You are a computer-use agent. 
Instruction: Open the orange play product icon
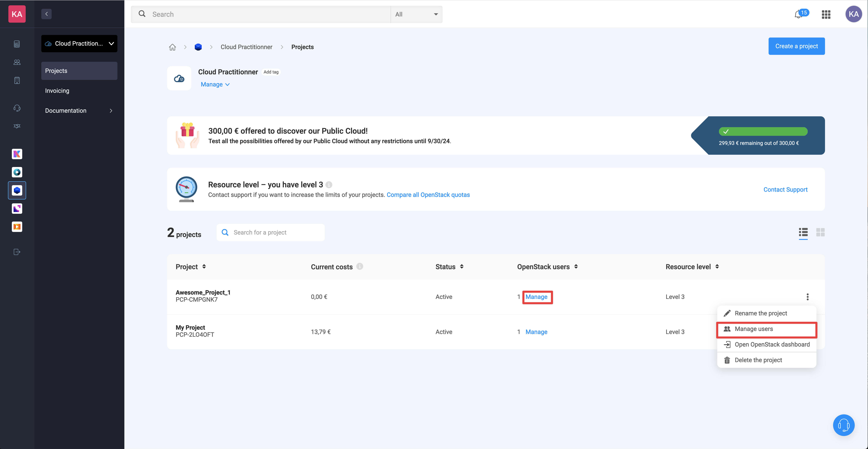(x=17, y=227)
